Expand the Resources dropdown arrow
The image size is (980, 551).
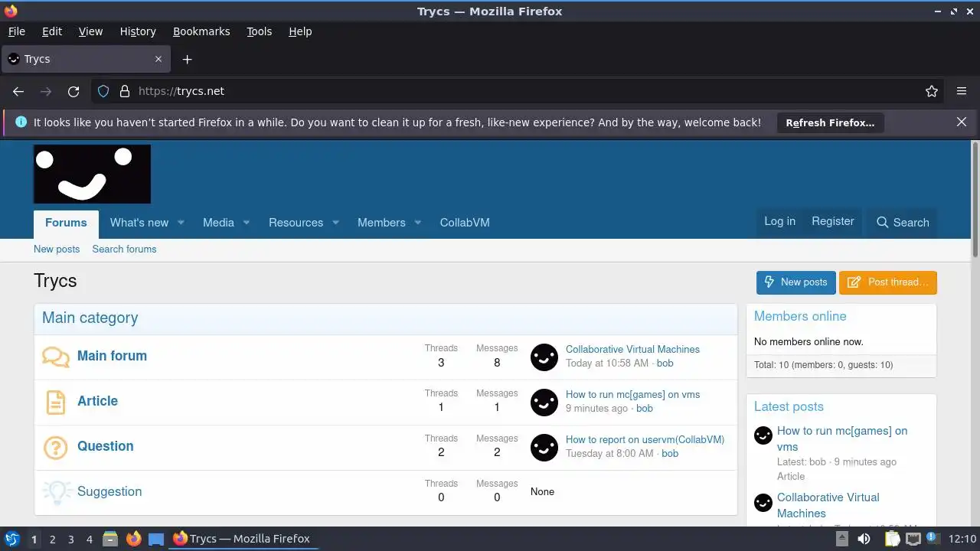[335, 223]
